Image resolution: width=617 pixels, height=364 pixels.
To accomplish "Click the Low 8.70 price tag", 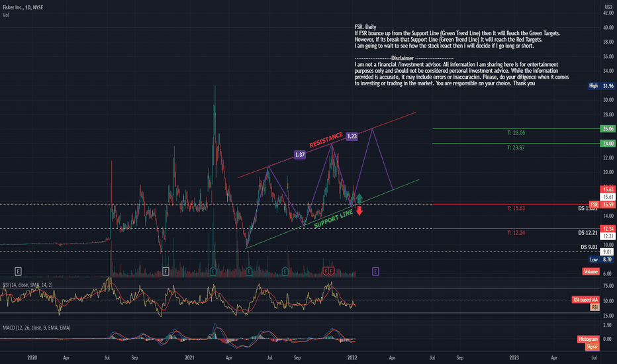I will (602, 259).
